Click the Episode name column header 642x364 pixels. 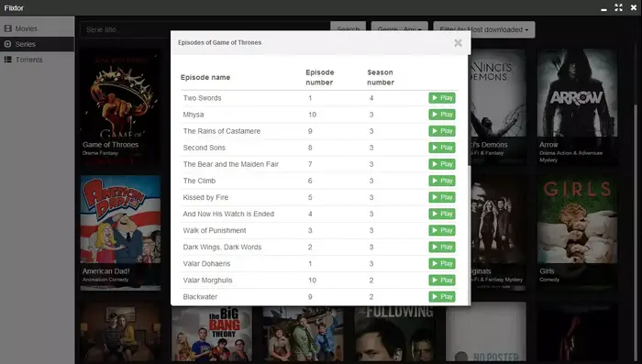[x=205, y=77]
